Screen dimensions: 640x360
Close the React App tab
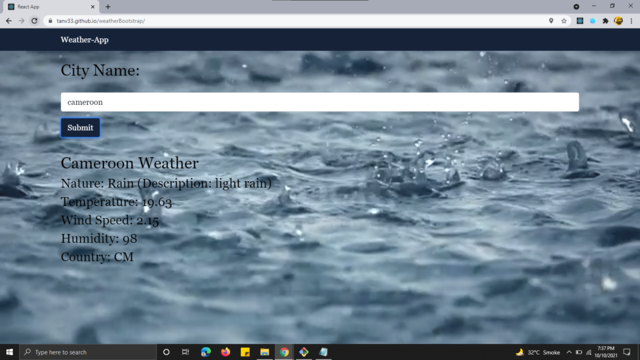coord(93,7)
